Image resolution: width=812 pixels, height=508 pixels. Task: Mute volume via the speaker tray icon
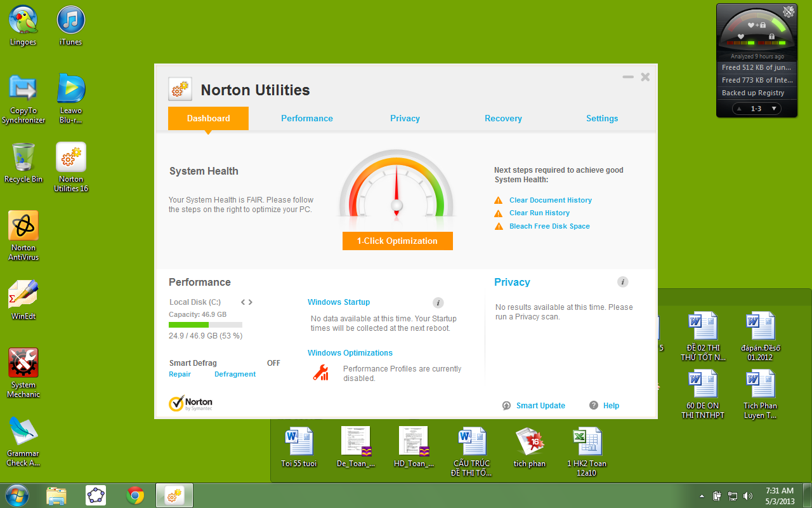(x=748, y=495)
